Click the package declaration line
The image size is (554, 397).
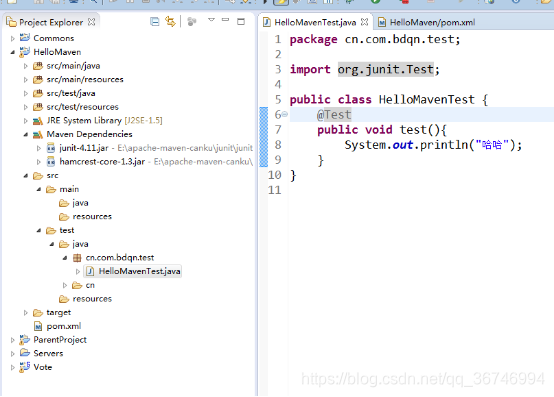point(375,40)
